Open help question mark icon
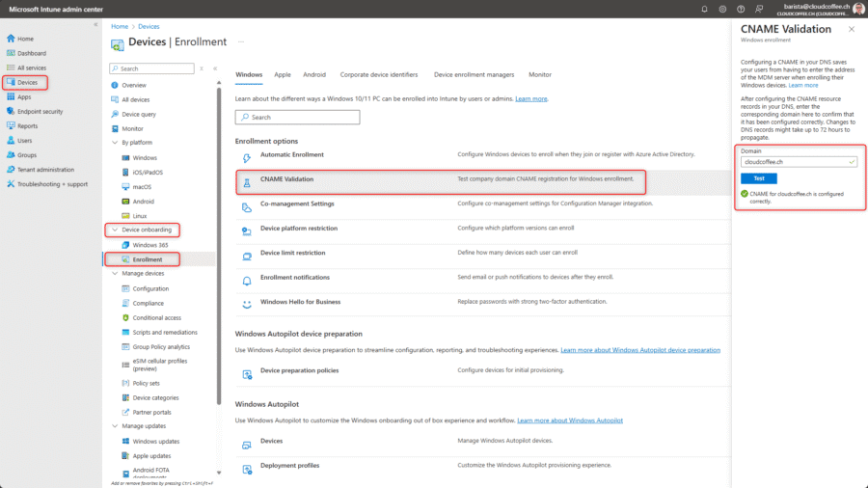This screenshot has width=868, height=488. click(741, 9)
